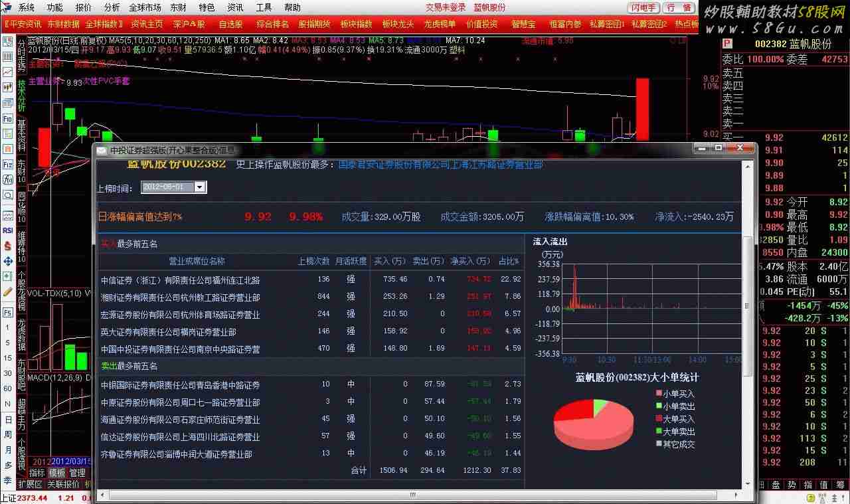Click the 国泰君安证券 brokerage link in dialog header
Screen dimensions: 850x504
click(440, 165)
